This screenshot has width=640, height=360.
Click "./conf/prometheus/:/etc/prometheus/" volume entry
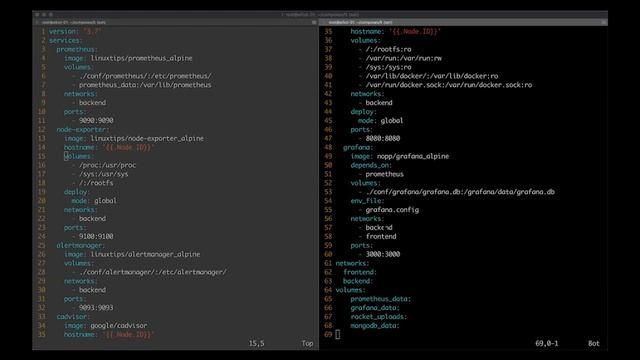coord(145,76)
